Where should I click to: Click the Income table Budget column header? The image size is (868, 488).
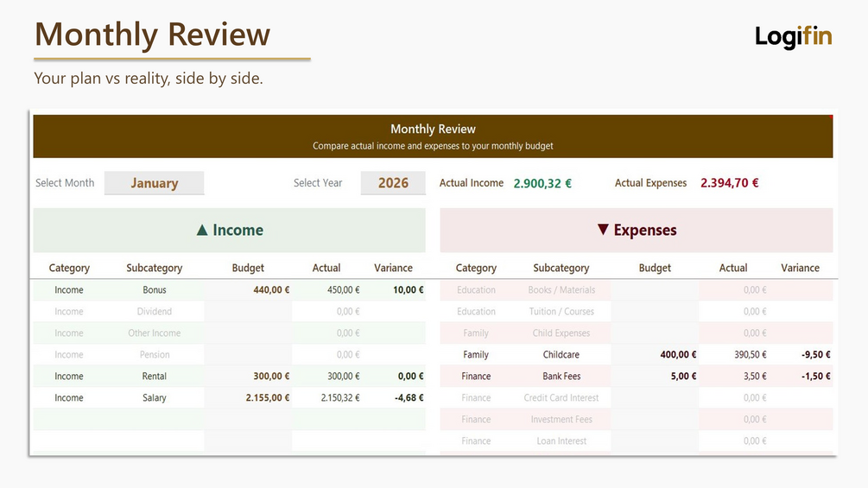click(x=248, y=268)
